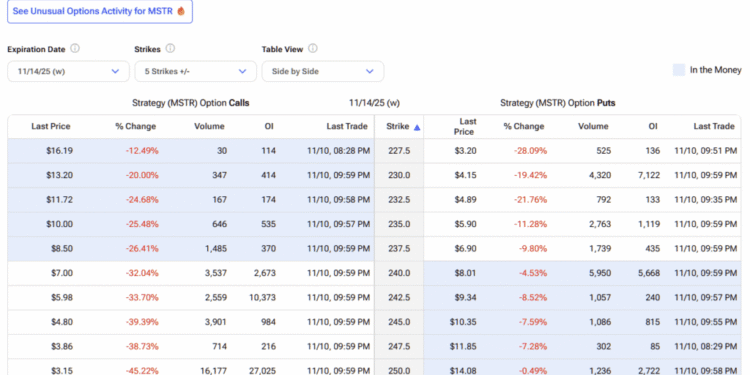Select the 242.5 strike cell
This screenshot has width=750, height=375.
399,297
